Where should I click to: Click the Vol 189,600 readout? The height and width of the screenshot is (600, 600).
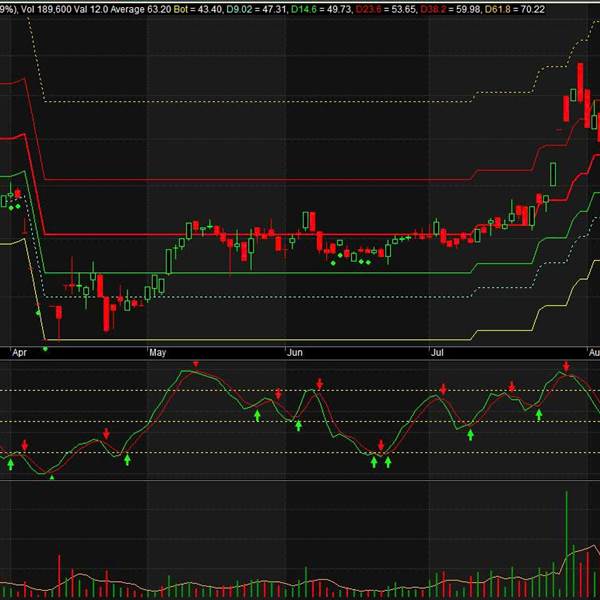46,9
